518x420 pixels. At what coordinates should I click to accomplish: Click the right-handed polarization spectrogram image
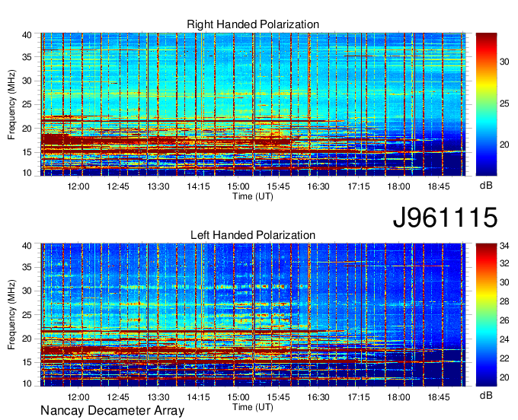pyautogui.click(x=253, y=104)
